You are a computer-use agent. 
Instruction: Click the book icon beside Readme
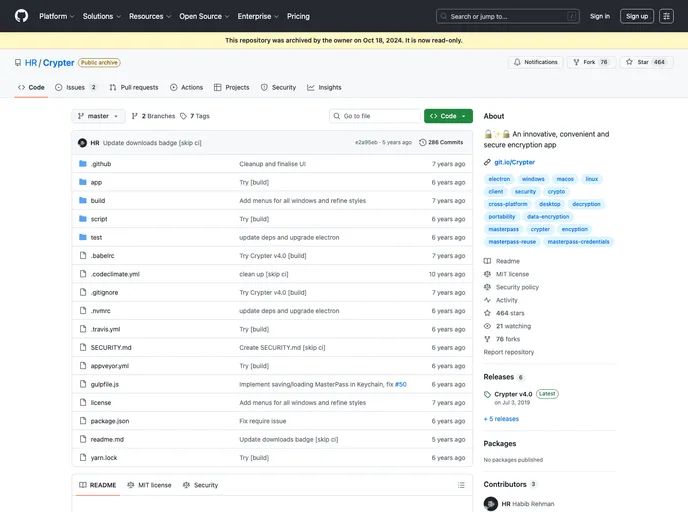pyautogui.click(x=487, y=261)
